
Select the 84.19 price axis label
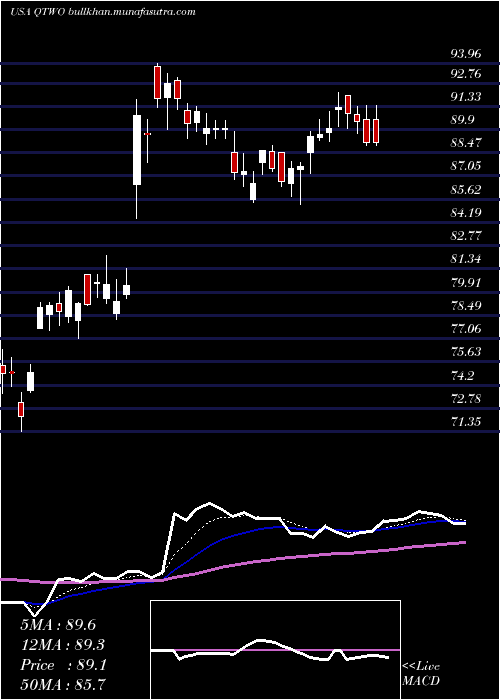tap(466, 212)
